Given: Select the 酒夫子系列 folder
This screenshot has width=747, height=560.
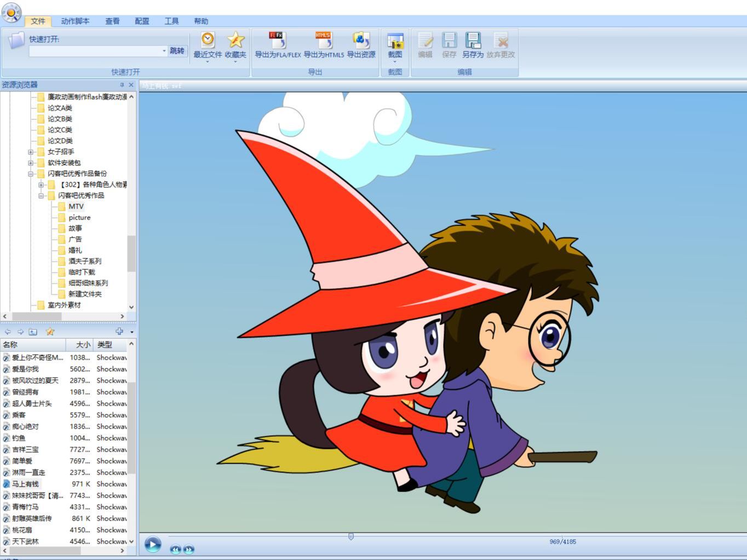Looking at the screenshot, I should tap(85, 261).
